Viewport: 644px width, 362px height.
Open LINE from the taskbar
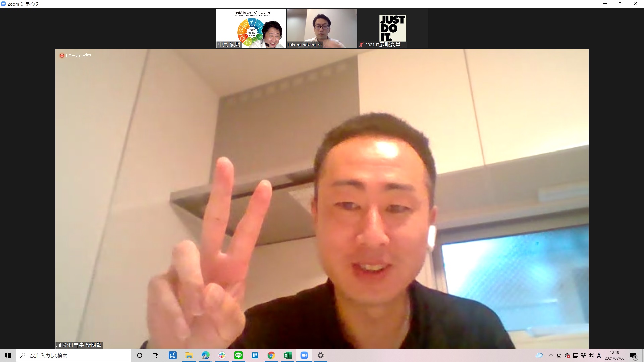coord(238,355)
